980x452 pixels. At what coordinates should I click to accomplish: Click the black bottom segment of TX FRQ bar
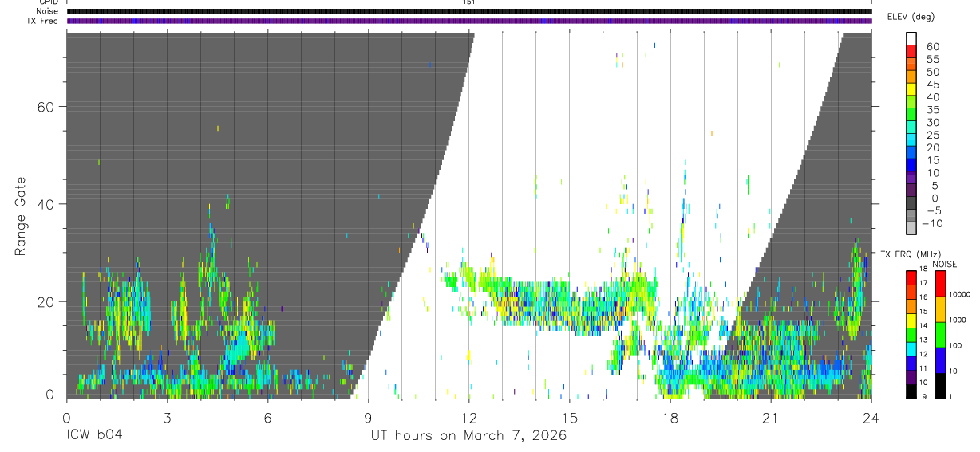911,391
